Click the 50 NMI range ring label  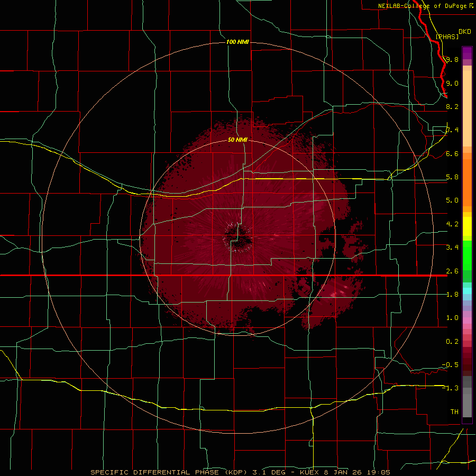[x=237, y=140]
